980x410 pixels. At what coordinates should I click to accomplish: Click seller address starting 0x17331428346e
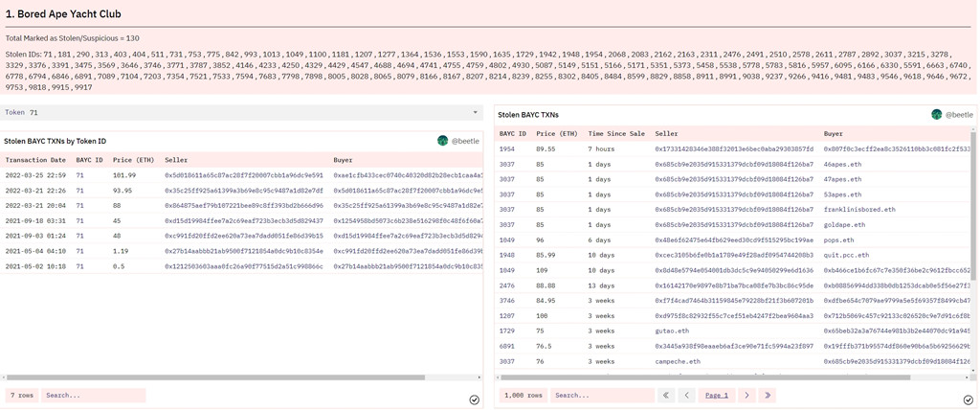click(734, 149)
